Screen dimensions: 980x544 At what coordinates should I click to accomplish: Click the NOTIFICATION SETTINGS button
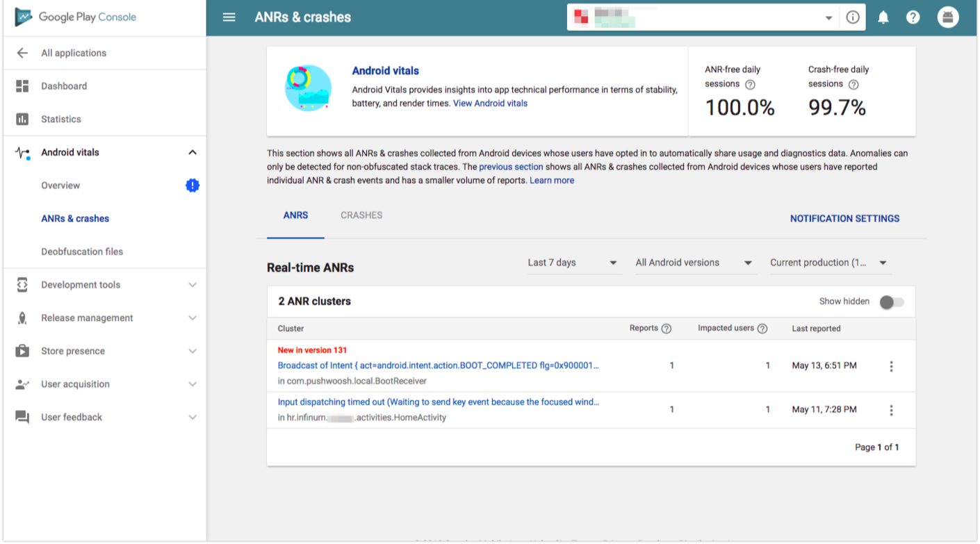coord(844,218)
